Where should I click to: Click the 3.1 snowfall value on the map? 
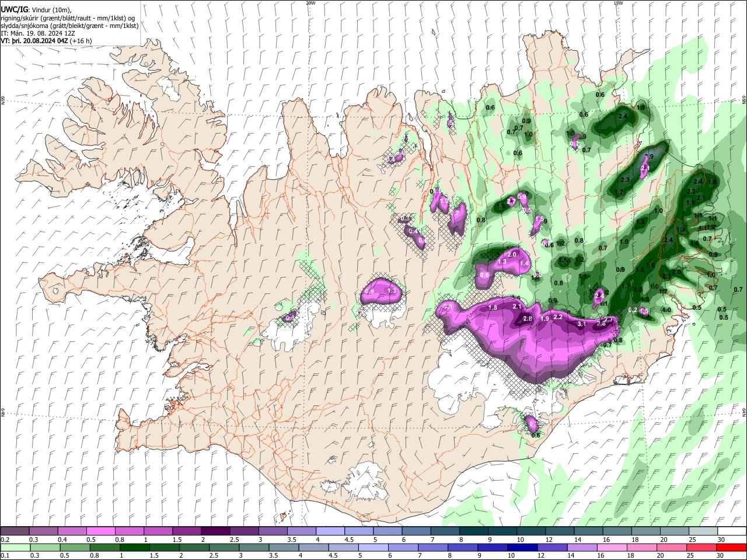[x=581, y=324]
